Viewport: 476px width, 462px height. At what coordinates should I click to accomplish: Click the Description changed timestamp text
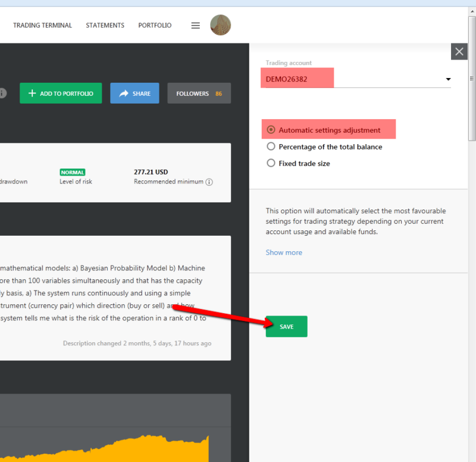point(137,344)
